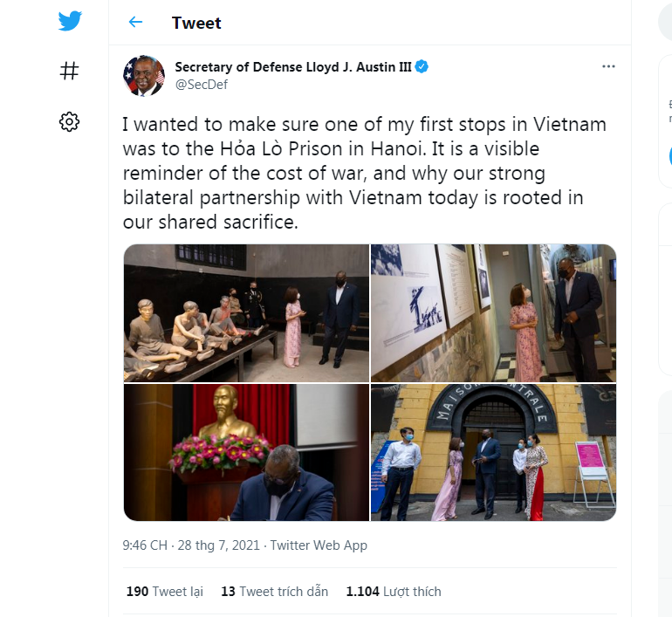The height and width of the screenshot is (617, 672).
Task: Open the Explore hashtag icon
Action: (70, 71)
